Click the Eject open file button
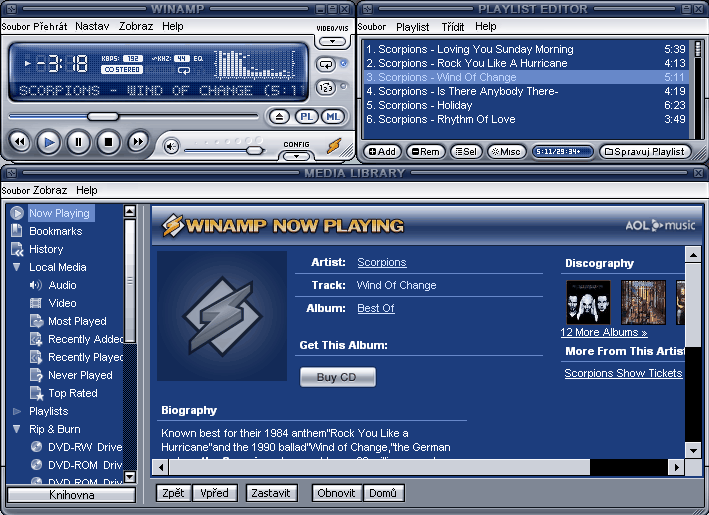 pos(279,117)
